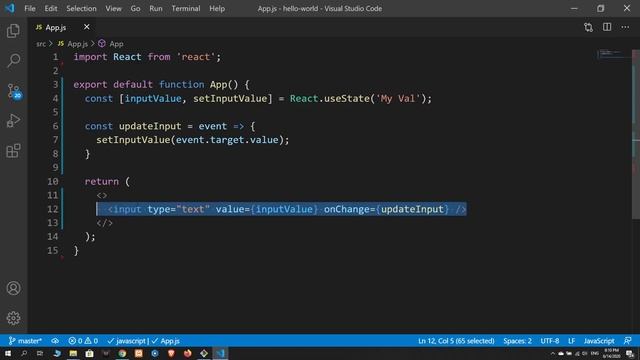Click line number 12 in the gutter
Viewport: 640px width, 360px height.
click(53, 209)
